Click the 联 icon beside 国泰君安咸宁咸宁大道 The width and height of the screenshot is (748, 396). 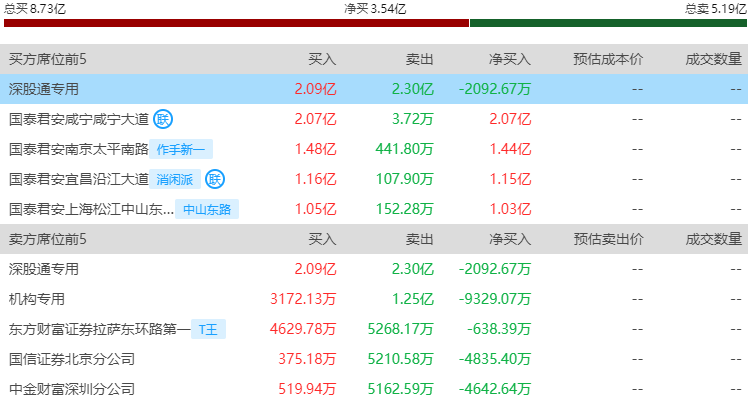[x=163, y=119]
